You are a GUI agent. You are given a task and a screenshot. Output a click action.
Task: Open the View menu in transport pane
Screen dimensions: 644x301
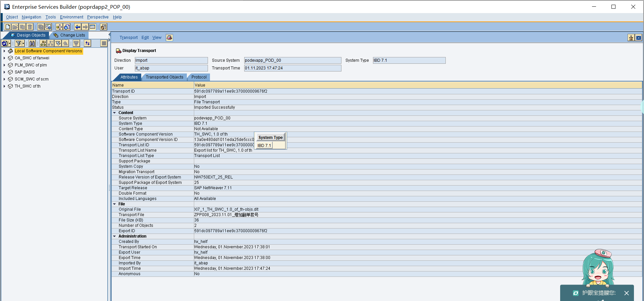click(x=157, y=38)
